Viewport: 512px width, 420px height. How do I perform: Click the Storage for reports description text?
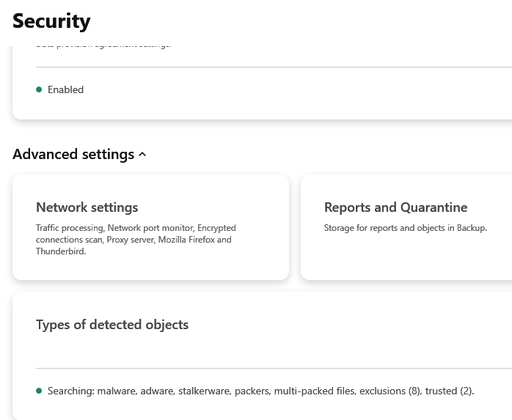405,228
